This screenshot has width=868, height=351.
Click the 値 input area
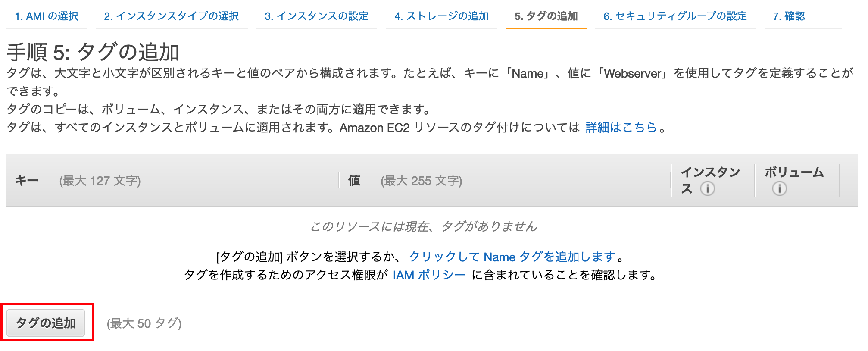[474, 181]
